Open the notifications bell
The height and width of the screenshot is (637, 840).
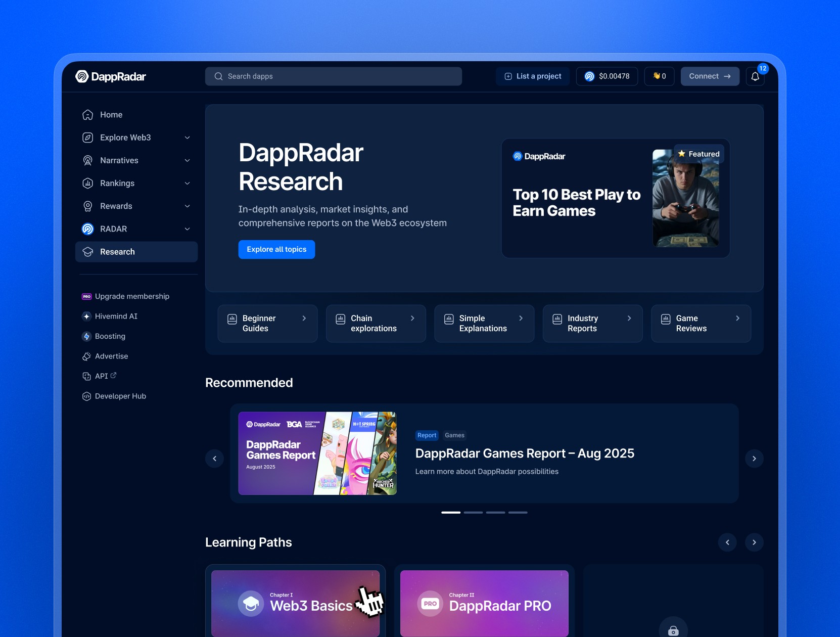[755, 76]
